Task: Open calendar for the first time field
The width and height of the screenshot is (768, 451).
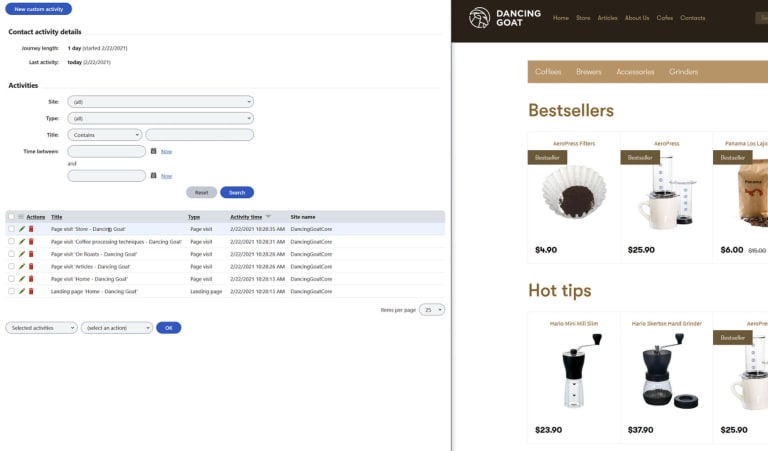Action: click(153, 151)
